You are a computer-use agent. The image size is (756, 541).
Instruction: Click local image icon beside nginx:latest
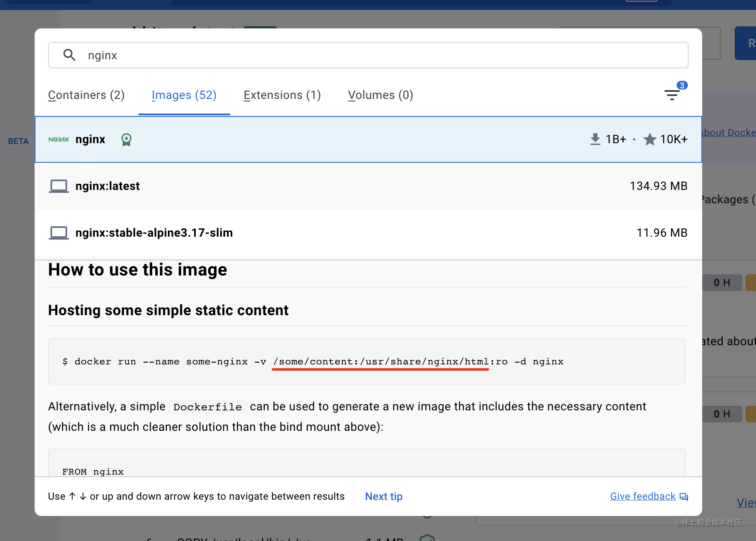59,186
